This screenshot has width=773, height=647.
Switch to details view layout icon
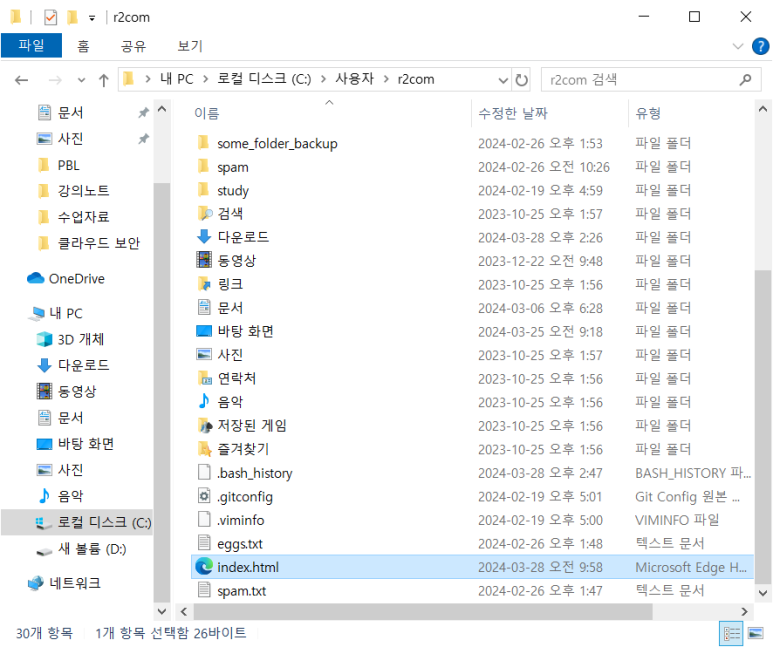point(732,634)
